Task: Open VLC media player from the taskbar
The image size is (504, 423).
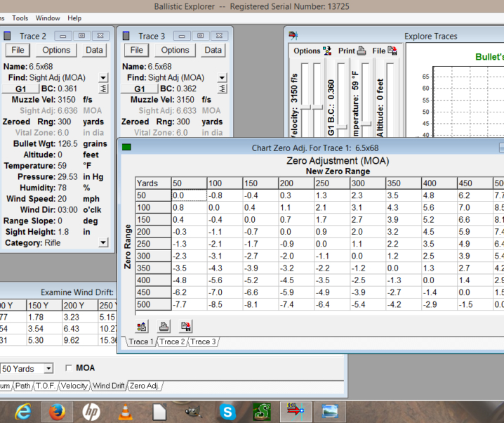Action: (125, 410)
